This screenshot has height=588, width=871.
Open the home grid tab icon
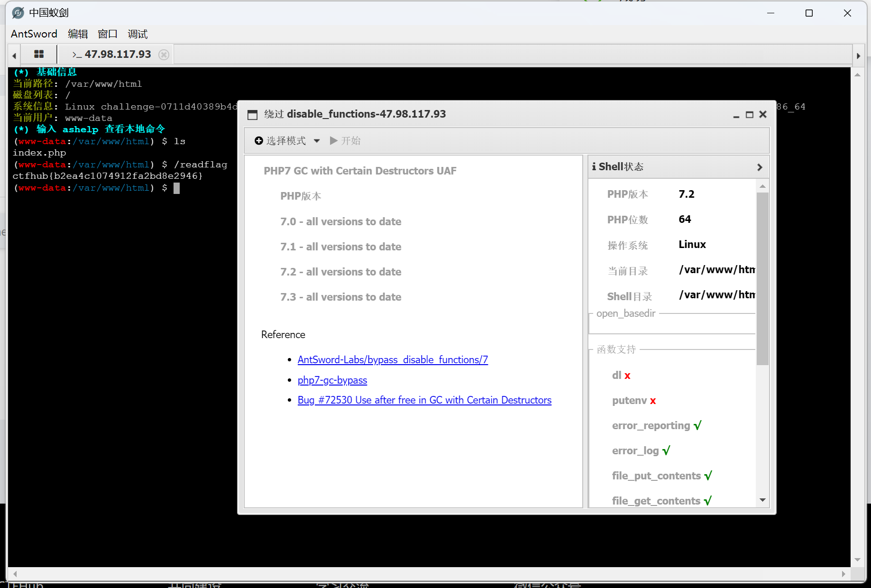pos(39,55)
